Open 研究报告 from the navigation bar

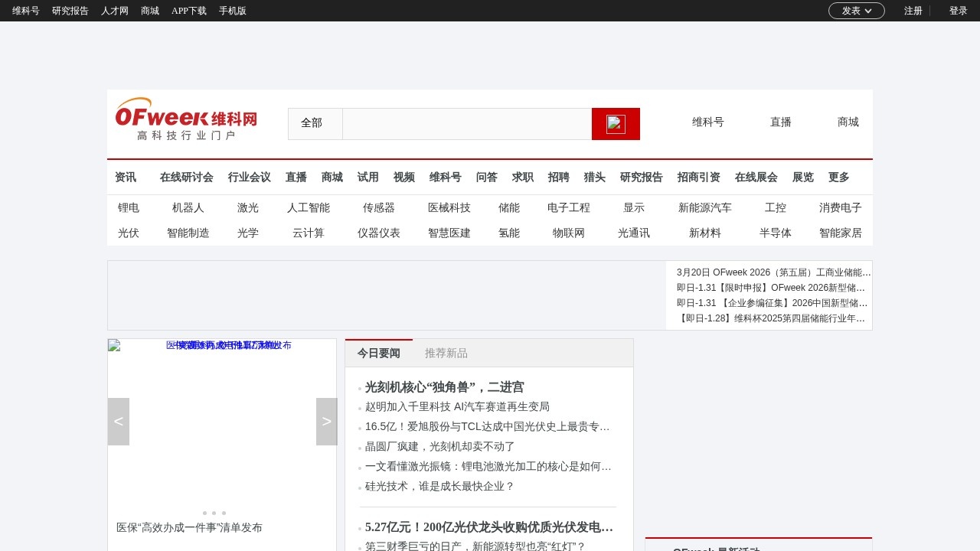pyautogui.click(x=641, y=177)
